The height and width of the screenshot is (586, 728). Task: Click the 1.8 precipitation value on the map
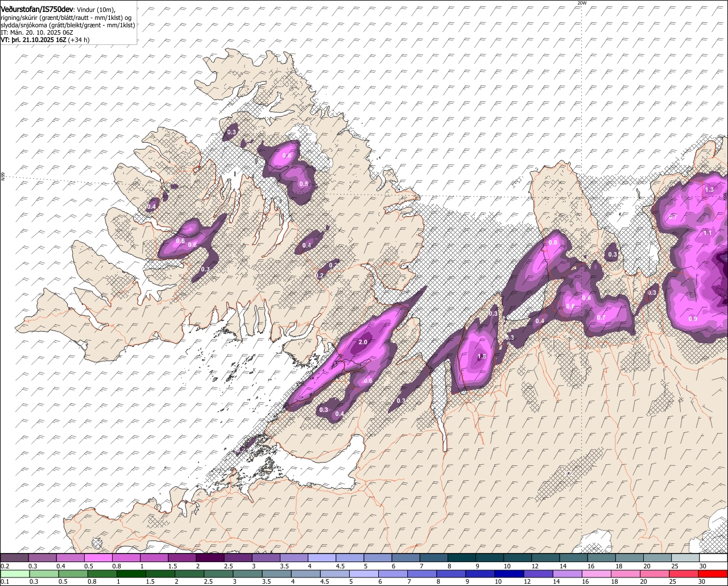[x=482, y=357]
